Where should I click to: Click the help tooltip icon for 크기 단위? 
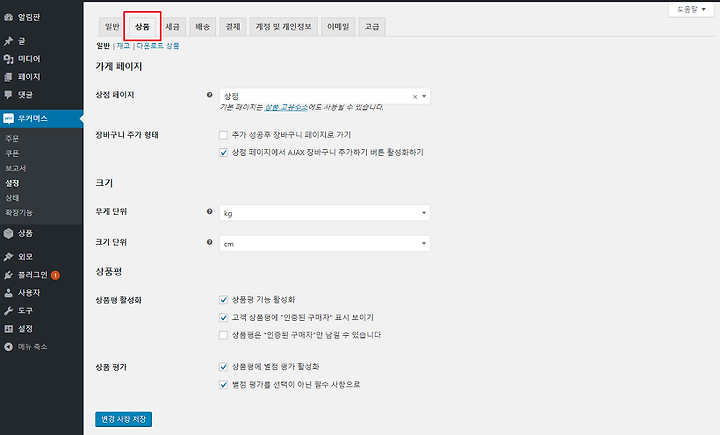pos(209,242)
